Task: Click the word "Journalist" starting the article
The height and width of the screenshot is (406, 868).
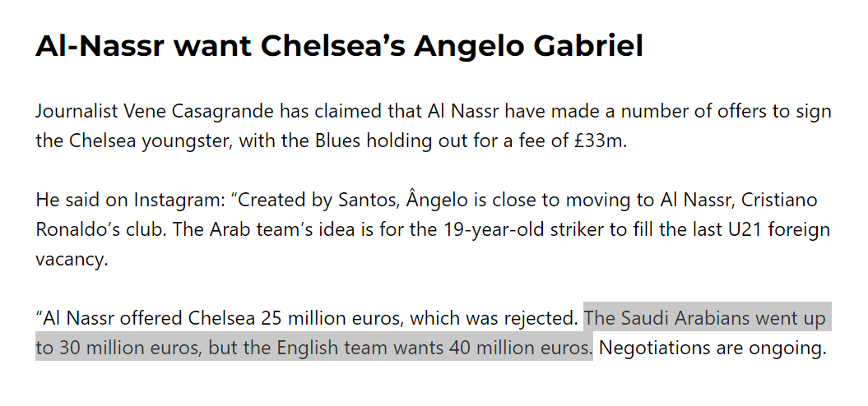Action: pos(77,111)
